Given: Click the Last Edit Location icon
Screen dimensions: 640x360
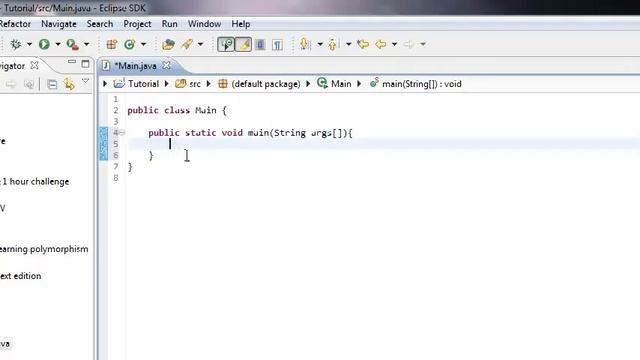Looking at the screenshot, I should (363, 44).
